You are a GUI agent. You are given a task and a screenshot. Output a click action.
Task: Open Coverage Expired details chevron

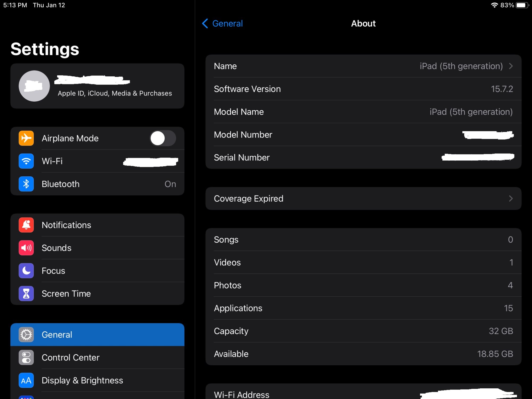[511, 198]
